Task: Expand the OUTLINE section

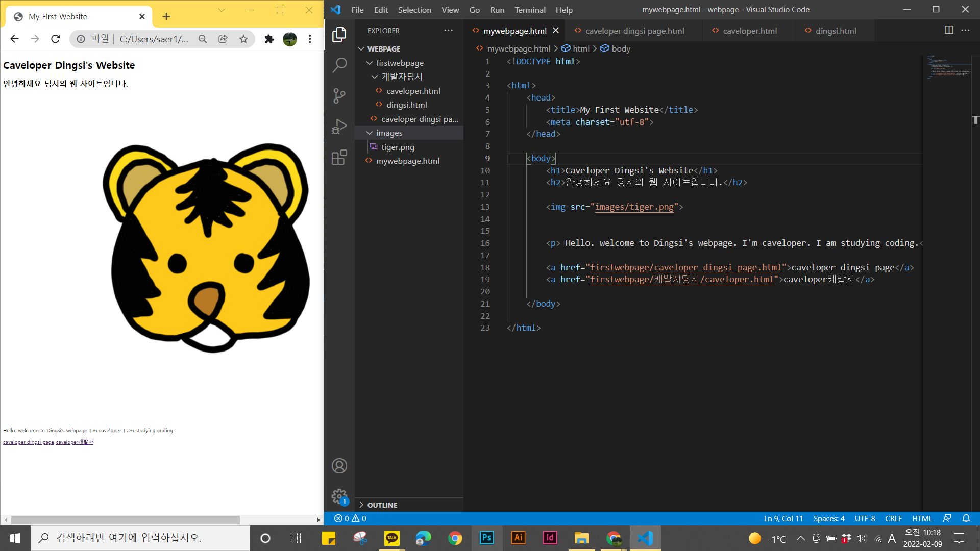Action: pos(382,505)
